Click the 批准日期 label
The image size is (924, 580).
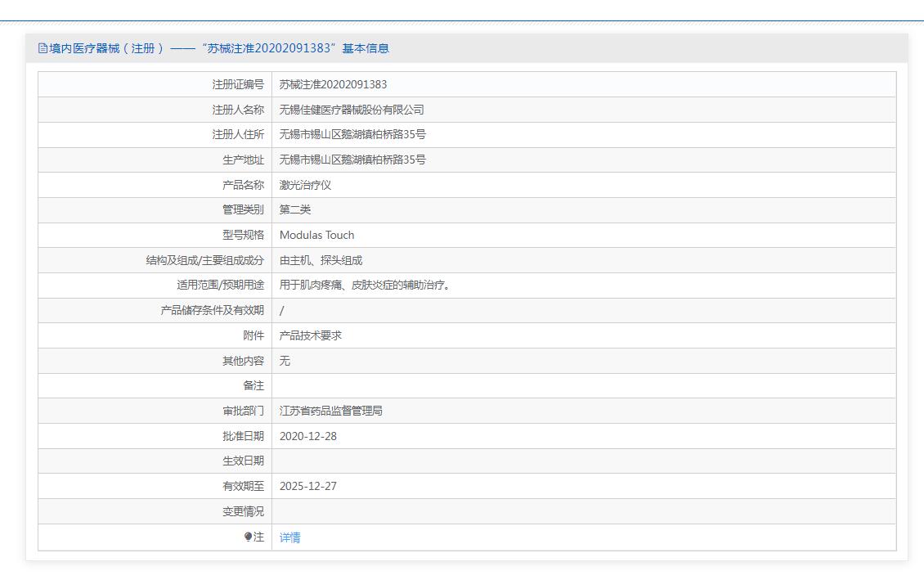click(244, 436)
